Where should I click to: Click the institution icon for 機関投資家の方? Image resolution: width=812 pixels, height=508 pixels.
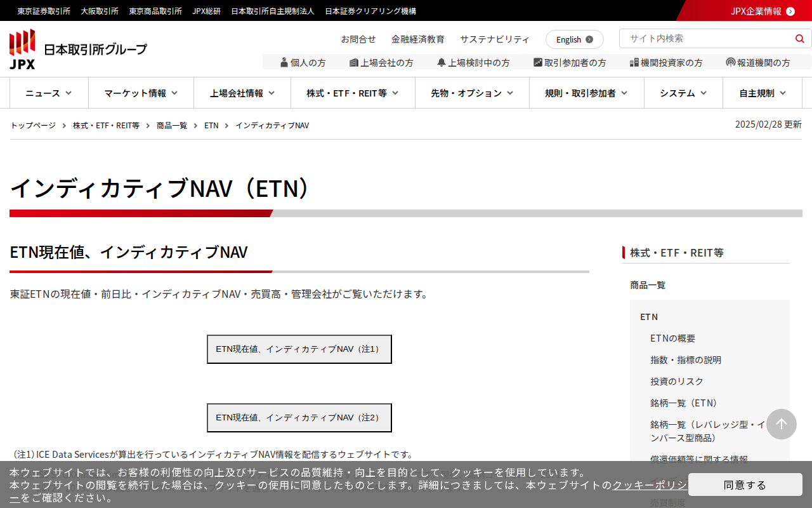tap(634, 62)
